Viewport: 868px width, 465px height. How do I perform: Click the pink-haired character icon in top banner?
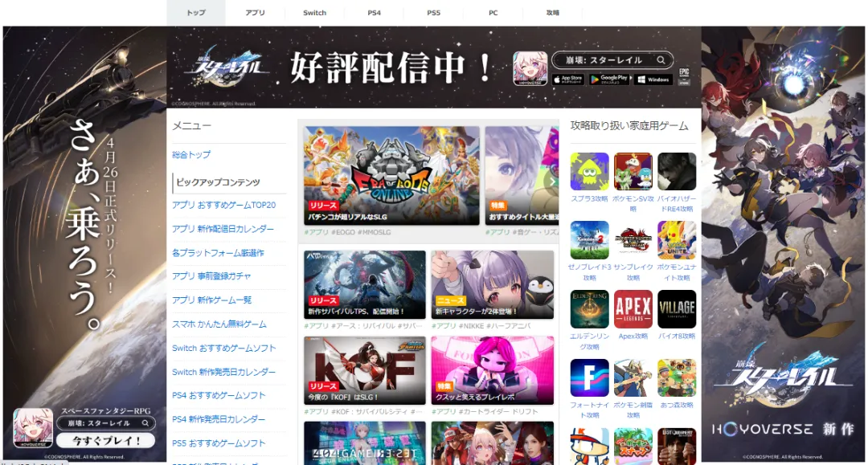coord(530,68)
